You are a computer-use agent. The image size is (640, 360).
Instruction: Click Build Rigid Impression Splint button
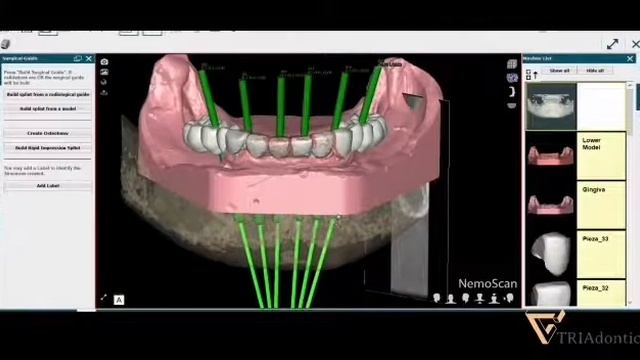pos(48,148)
